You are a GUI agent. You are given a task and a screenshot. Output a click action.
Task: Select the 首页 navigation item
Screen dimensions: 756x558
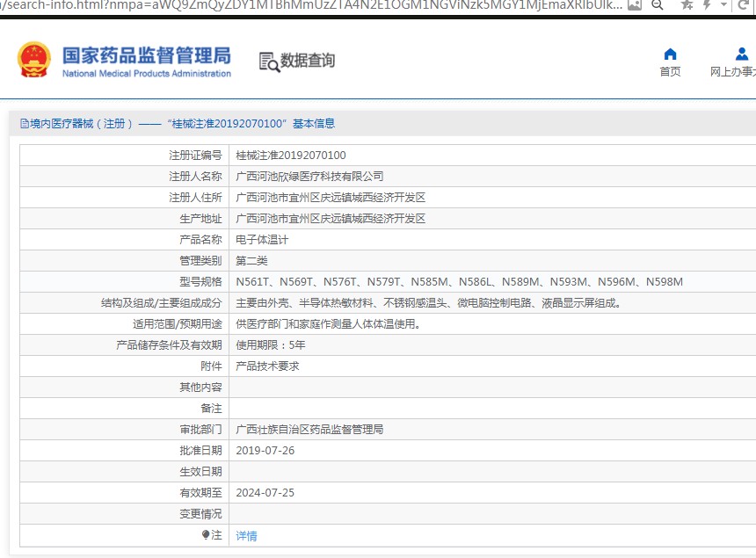click(x=670, y=71)
